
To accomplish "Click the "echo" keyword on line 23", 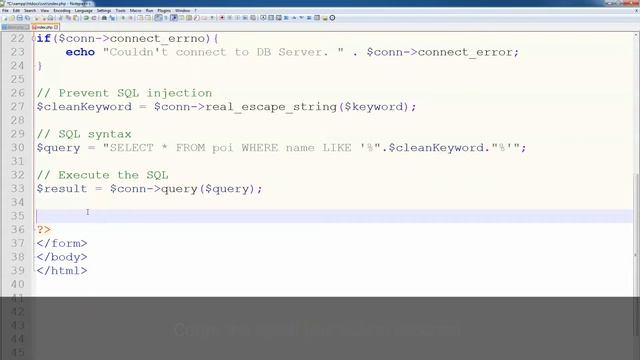I will pyautogui.click(x=80, y=52).
